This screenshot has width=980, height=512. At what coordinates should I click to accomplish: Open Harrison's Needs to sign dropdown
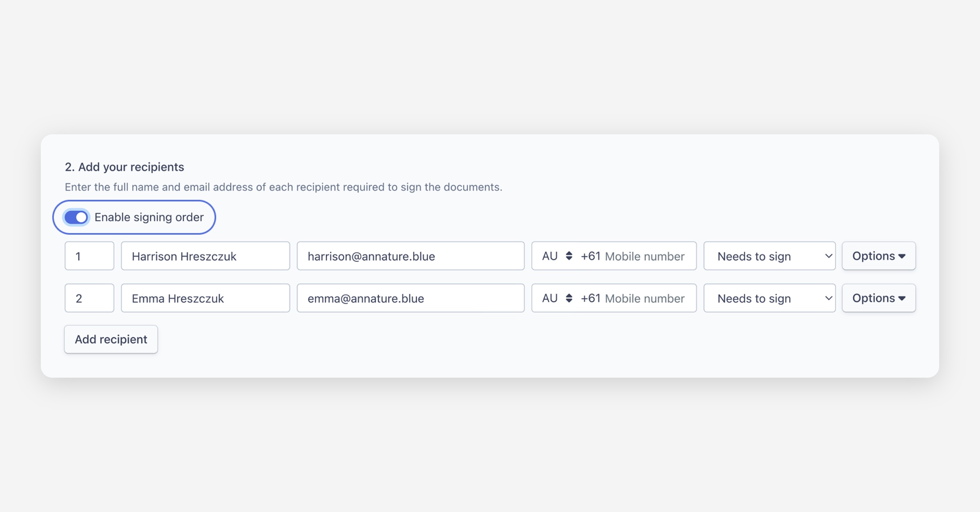click(769, 256)
